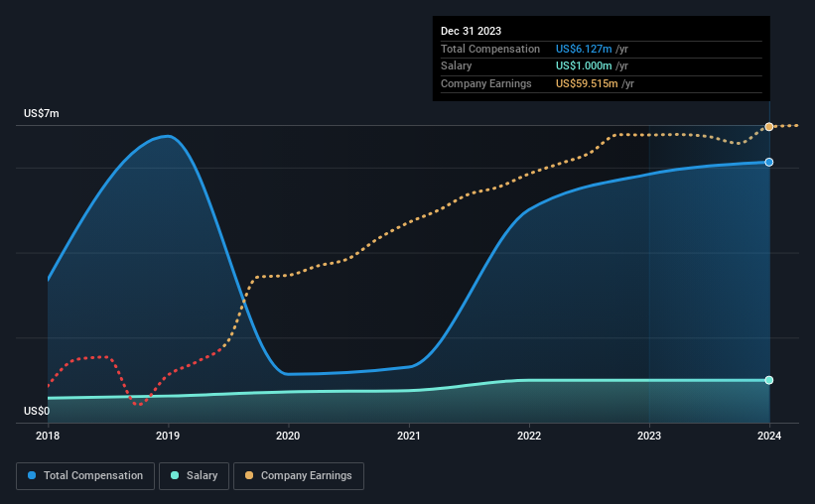Click the orange Company Earnings legend dot

[x=249, y=475]
